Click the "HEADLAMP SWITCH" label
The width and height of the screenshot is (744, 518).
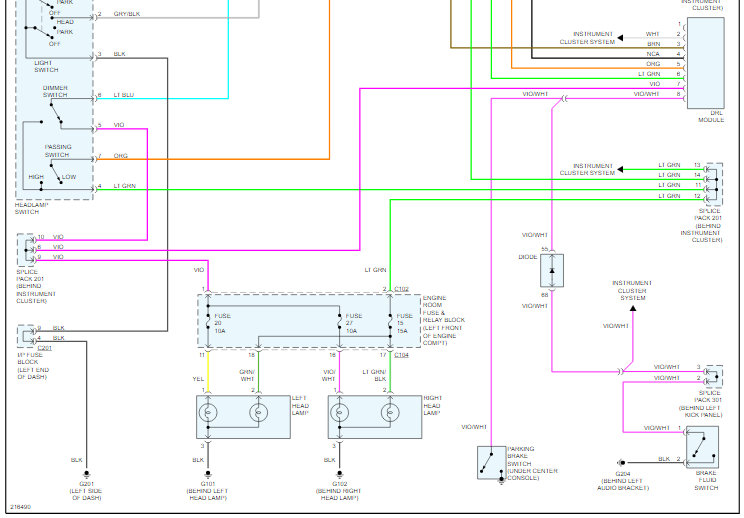tap(31, 208)
